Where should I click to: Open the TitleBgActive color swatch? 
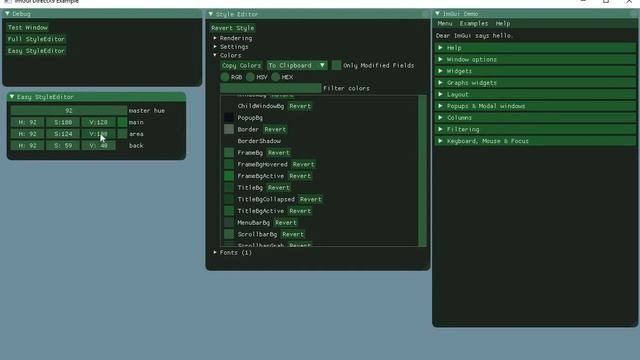coord(229,211)
